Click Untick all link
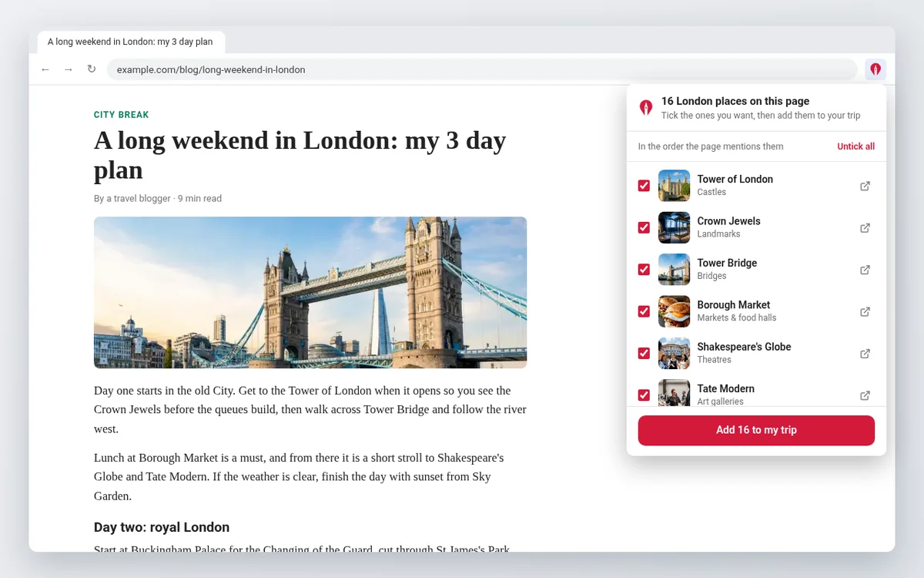The image size is (924, 578). [x=855, y=146]
